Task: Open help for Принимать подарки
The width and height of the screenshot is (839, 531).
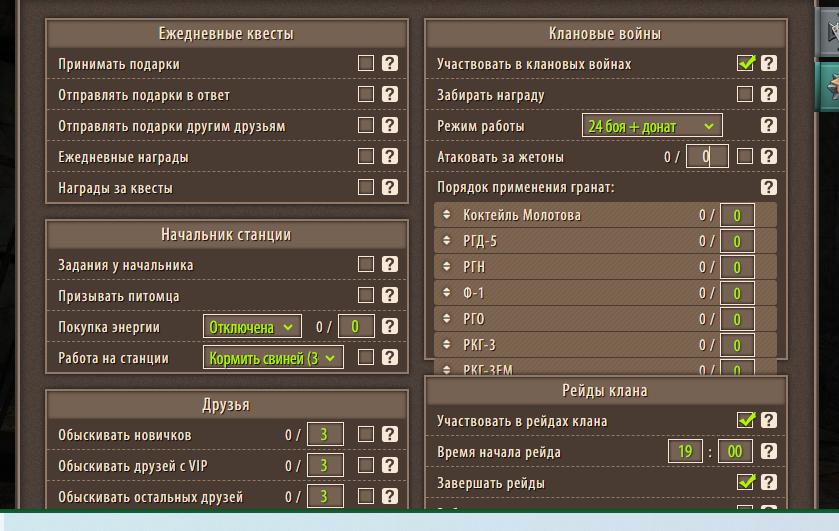Action: (x=390, y=64)
